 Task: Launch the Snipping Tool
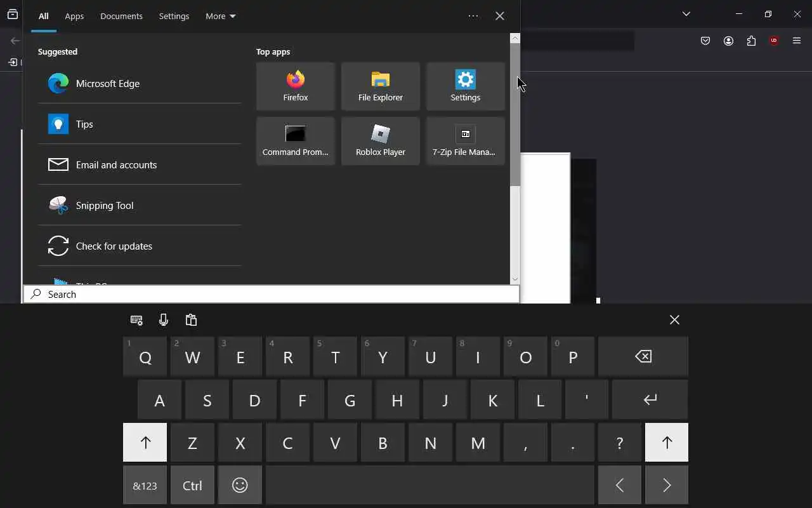140,205
